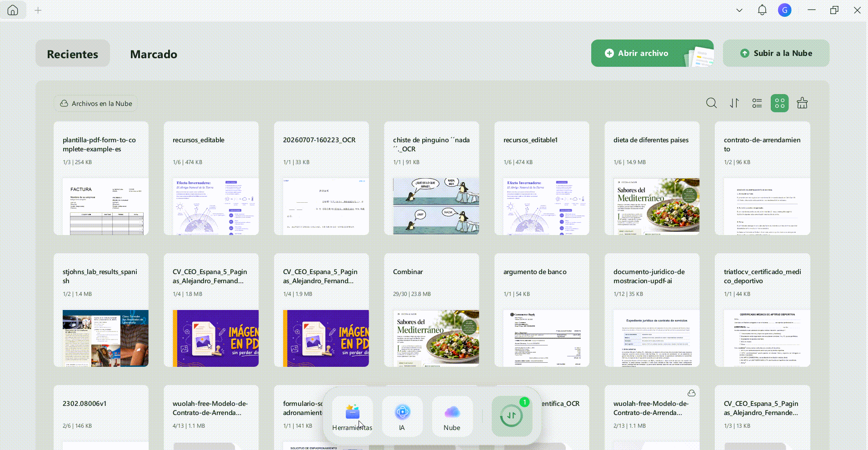This screenshot has height=450, width=868.
Task: Open notifications bell
Action: click(x=762, y=10)
